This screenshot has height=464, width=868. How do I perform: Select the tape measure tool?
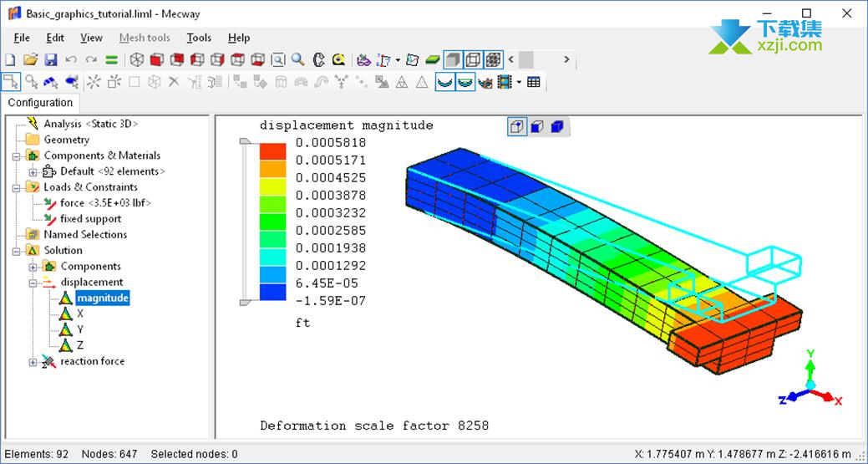coord(338,59)
